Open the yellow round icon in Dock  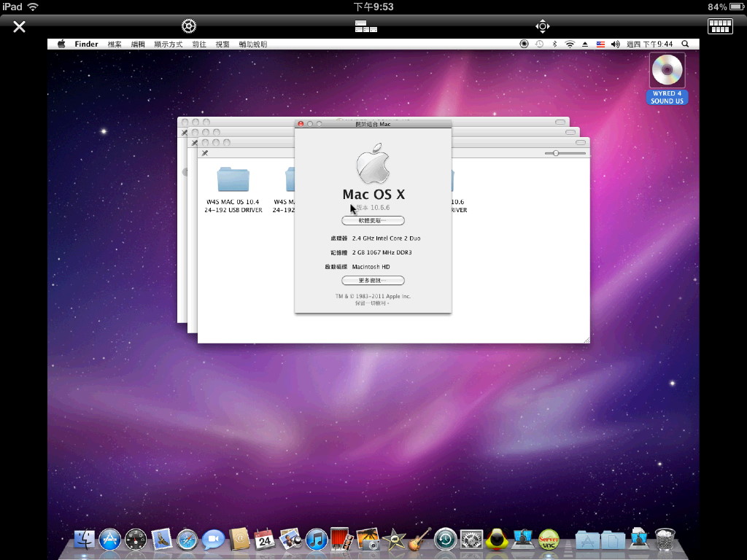click(x=498, y=540)
